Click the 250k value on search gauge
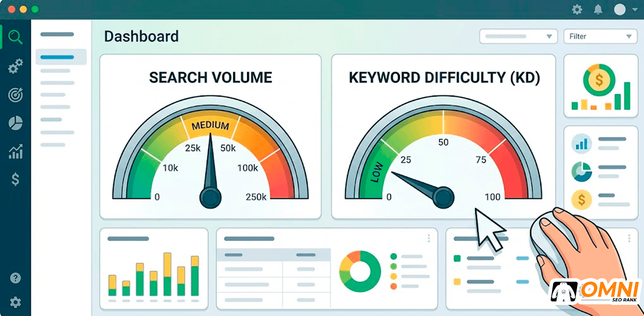This screenshot has height=316, width=644. (x=256, y=197)
